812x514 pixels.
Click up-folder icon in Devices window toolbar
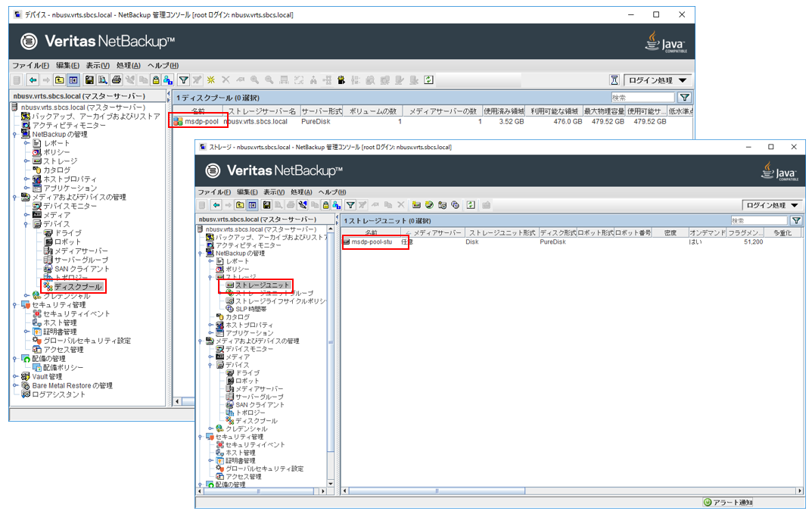(x=60, y=79)
